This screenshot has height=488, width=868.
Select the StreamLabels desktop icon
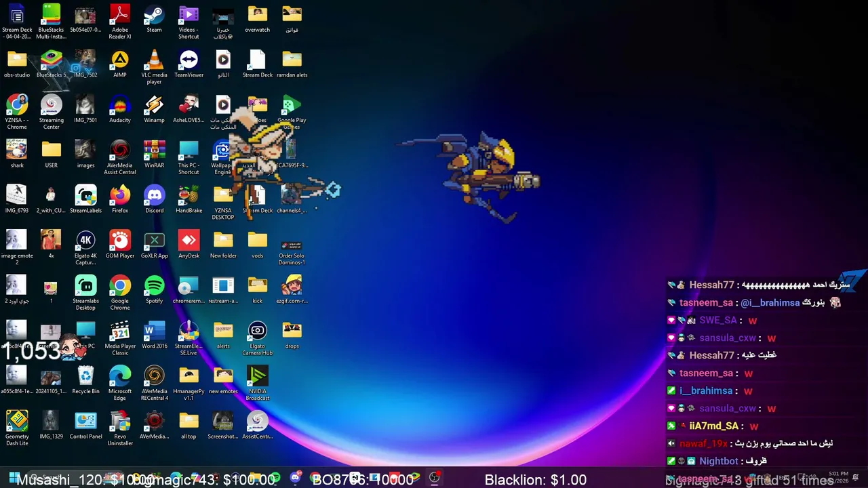[85, 199]
